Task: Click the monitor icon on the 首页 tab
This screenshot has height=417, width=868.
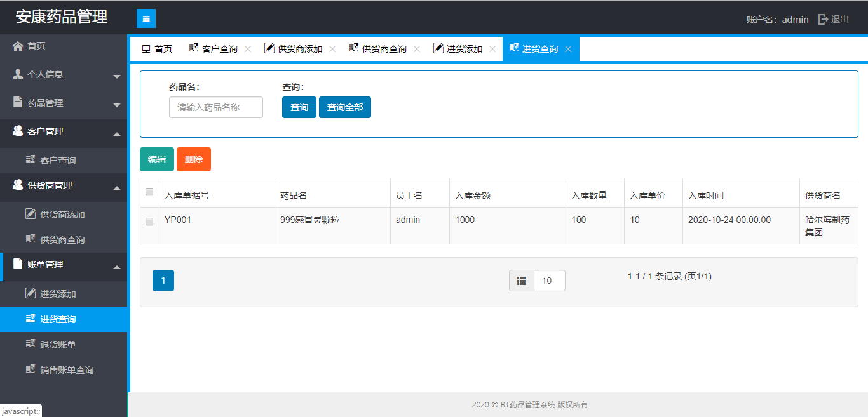Action: (146, 49)
